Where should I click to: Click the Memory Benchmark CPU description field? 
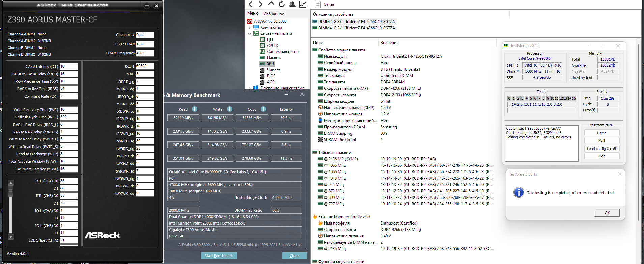(235, 172)
